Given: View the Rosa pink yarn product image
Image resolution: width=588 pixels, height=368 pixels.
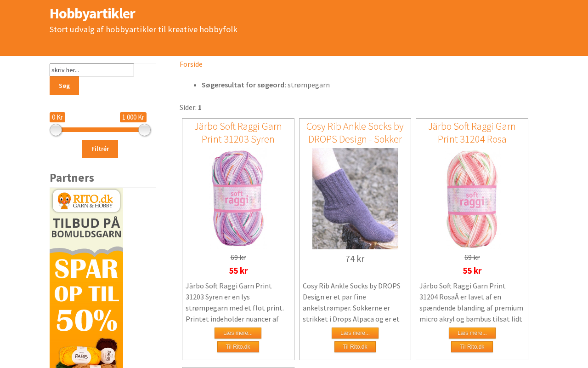Looking at the screenshot, I should (472, 199).
